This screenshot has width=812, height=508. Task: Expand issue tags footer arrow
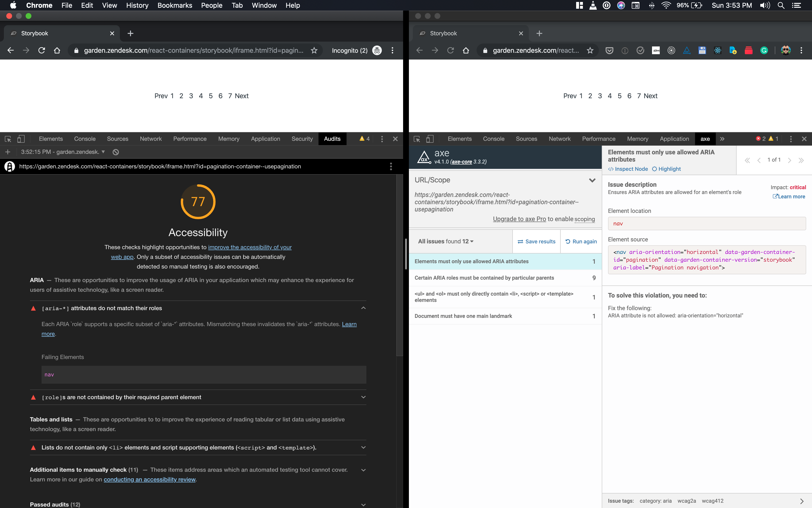802,501
